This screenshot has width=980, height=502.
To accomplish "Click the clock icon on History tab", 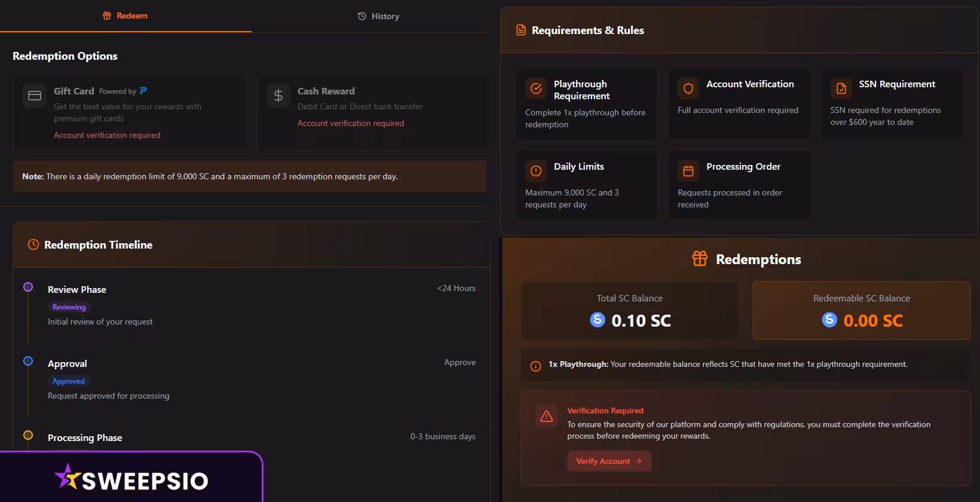I will [x=362, y=16].
